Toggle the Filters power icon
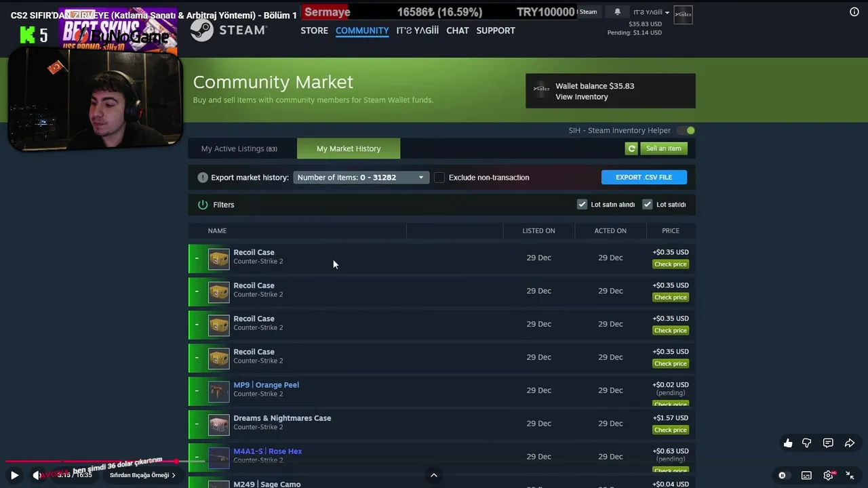This screenshot has width=868, height=488. click(203, 205)
